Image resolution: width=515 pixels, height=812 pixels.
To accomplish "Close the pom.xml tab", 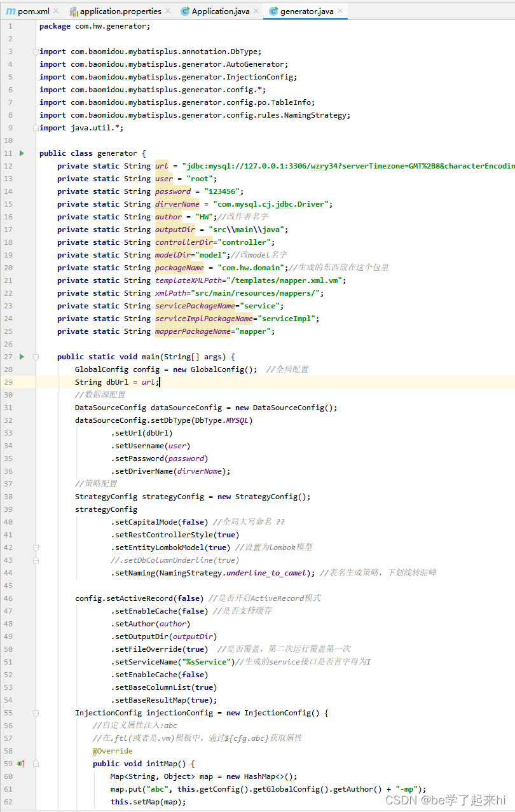I will pos(57,11).
